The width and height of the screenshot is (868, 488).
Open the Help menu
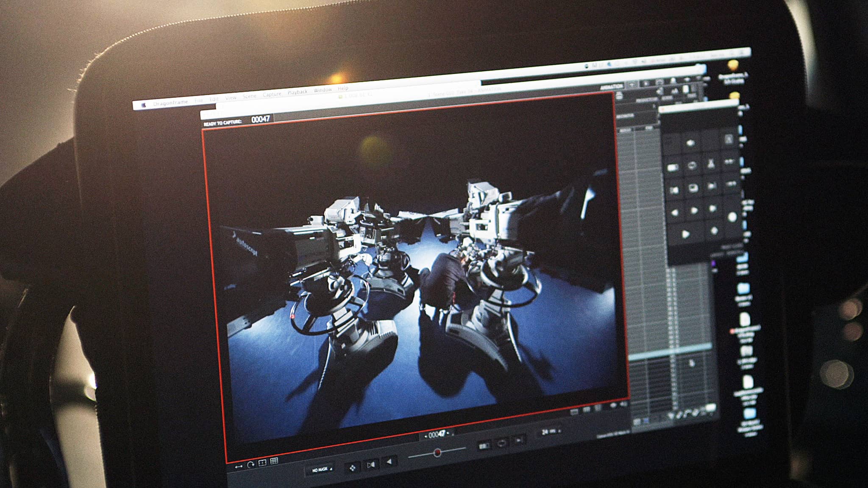coord(343,88)
